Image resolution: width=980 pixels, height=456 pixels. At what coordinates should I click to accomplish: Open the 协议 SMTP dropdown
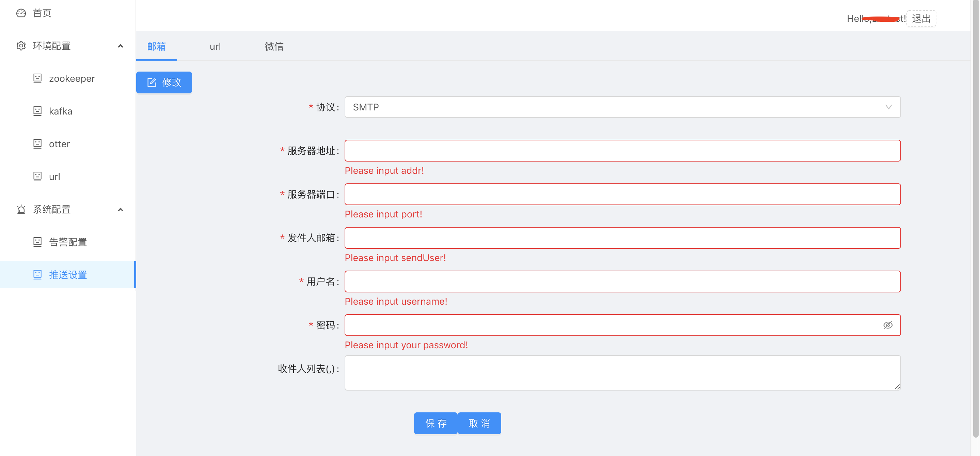(x=622, y=107)
